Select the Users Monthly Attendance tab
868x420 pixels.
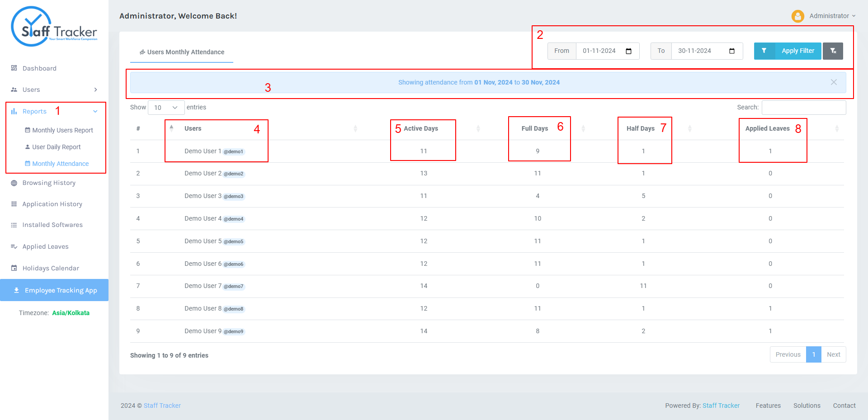(x=182, y=52)
